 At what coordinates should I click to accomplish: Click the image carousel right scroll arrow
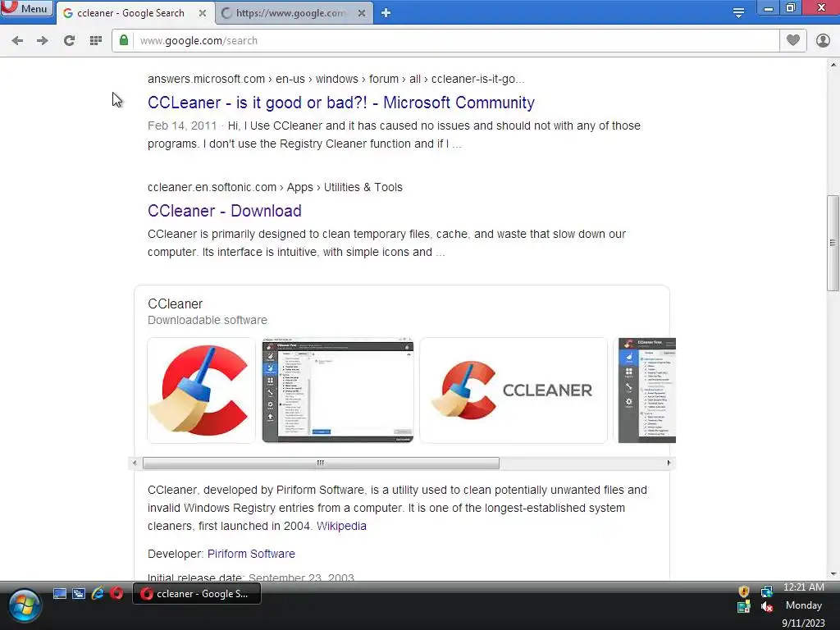(669, 463)
